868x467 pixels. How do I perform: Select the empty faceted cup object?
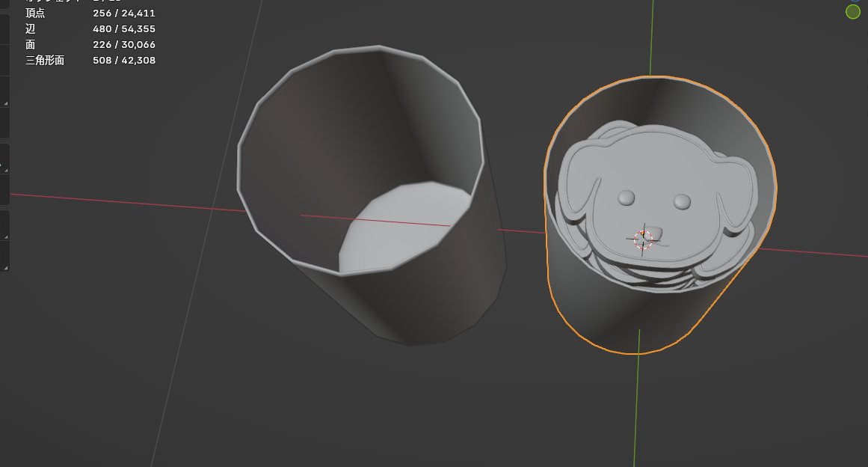tap(371, 194)
